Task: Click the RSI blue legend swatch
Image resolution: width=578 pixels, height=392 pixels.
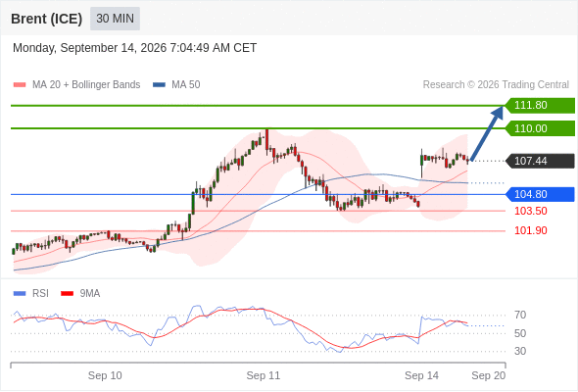Action: pos(20,294)
